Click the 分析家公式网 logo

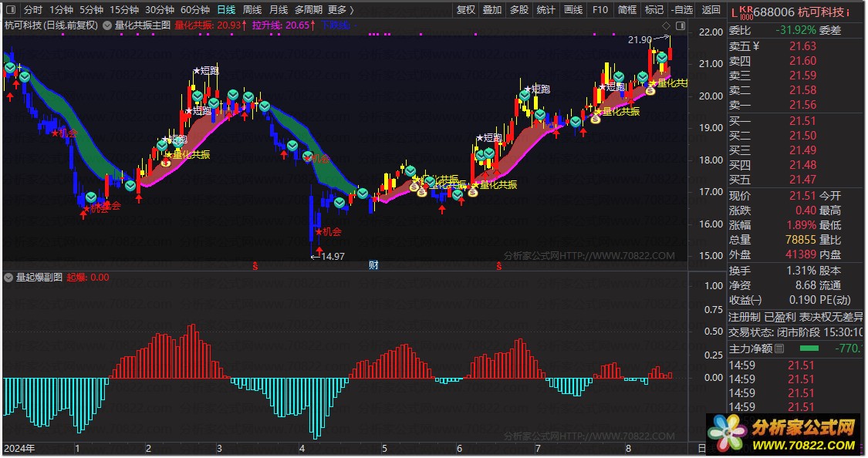click(x=783, y=434)
